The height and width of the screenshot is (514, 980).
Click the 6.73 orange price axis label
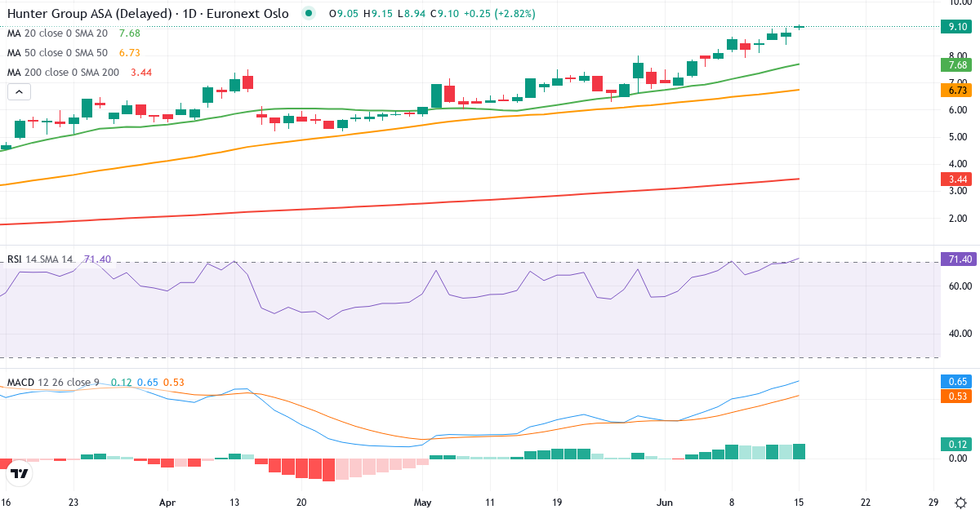pyautogui.click(x=958, y=91)
